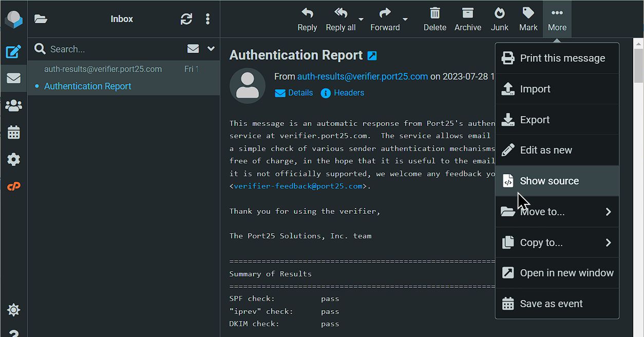The image size is (644, 337).
Task: Select Edit as new
Action: (557, 150)
